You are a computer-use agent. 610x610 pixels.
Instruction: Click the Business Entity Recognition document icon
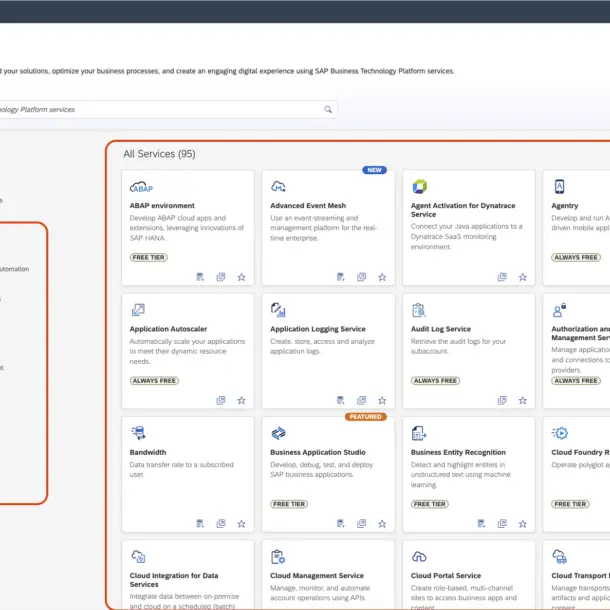click(419, 433)
